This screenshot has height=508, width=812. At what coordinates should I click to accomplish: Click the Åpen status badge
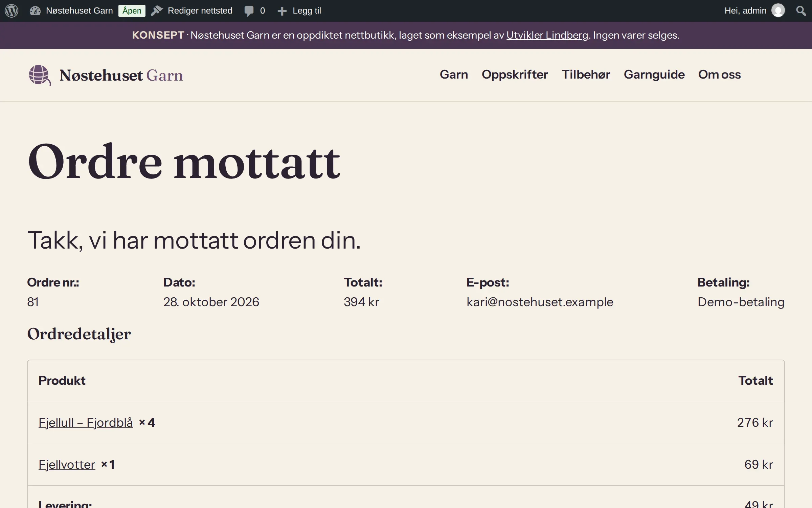coord(132,11)
